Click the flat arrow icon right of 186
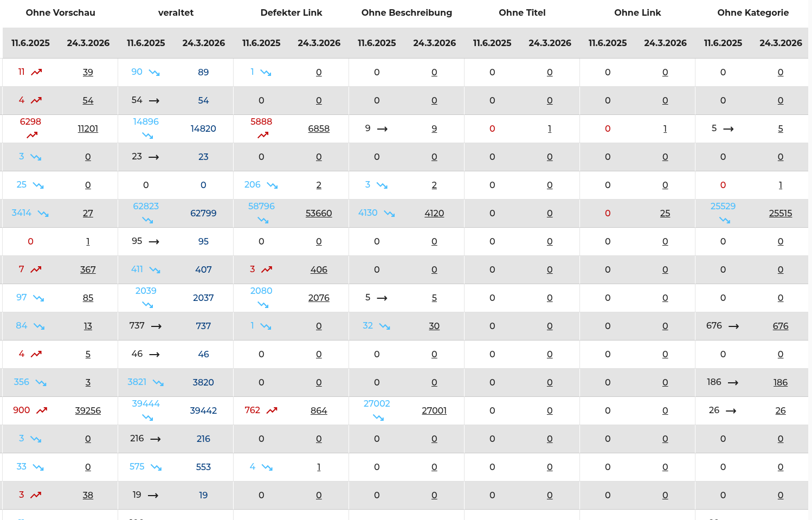 (x=733, y=383)
